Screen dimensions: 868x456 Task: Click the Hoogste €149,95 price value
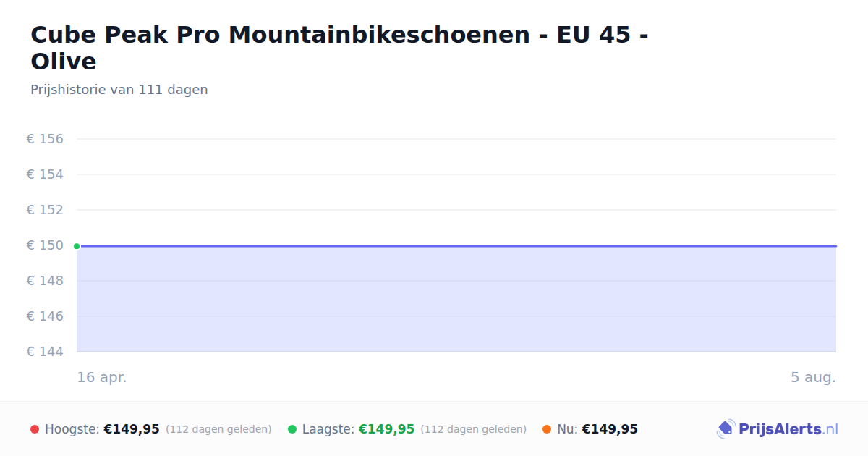coord(132,429)
